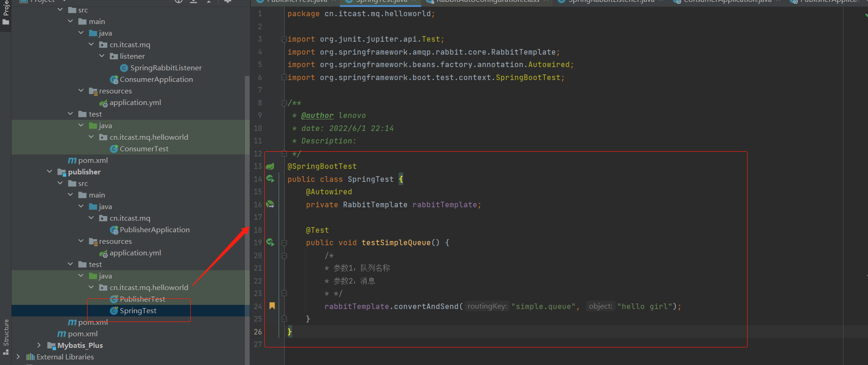This screenshot has width=868, height=365.
Task: Select PublisherTest in the project tree
Action: pyautogui.click(x=143, y=299)
